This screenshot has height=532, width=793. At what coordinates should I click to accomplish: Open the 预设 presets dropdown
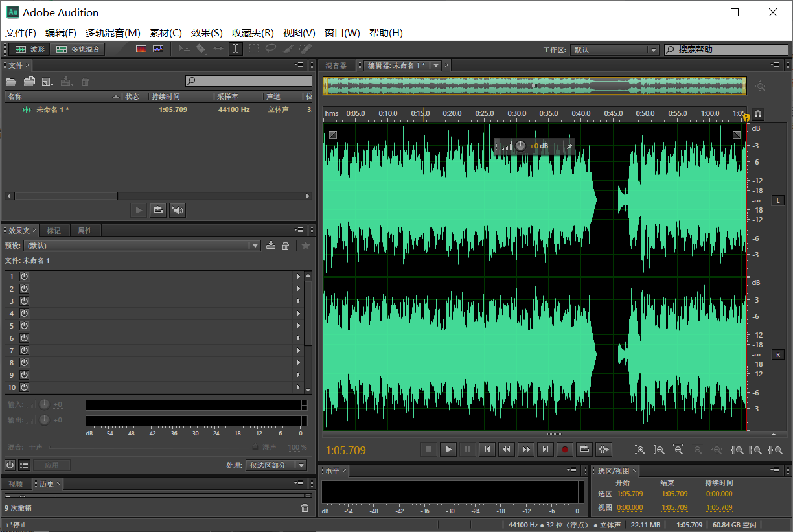point(254,245)
